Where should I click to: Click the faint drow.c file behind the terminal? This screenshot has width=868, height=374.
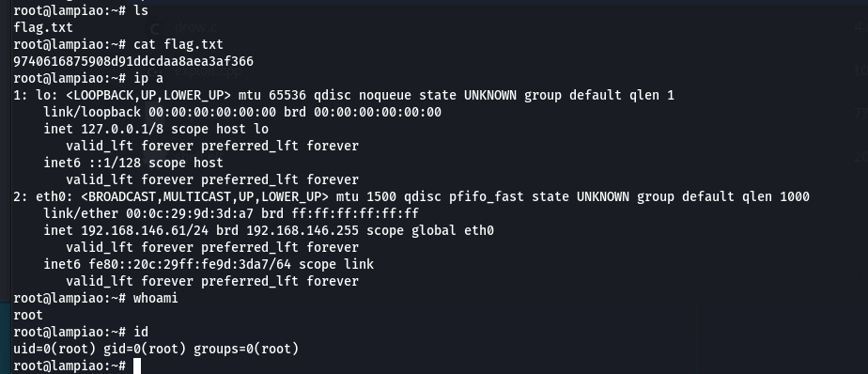[x=195, y=27]
